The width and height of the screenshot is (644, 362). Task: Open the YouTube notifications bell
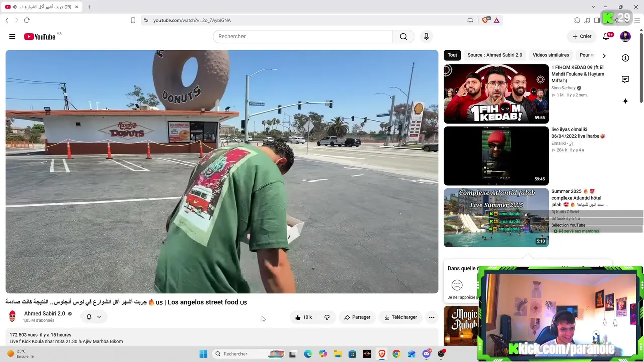[x=606, y=36]
